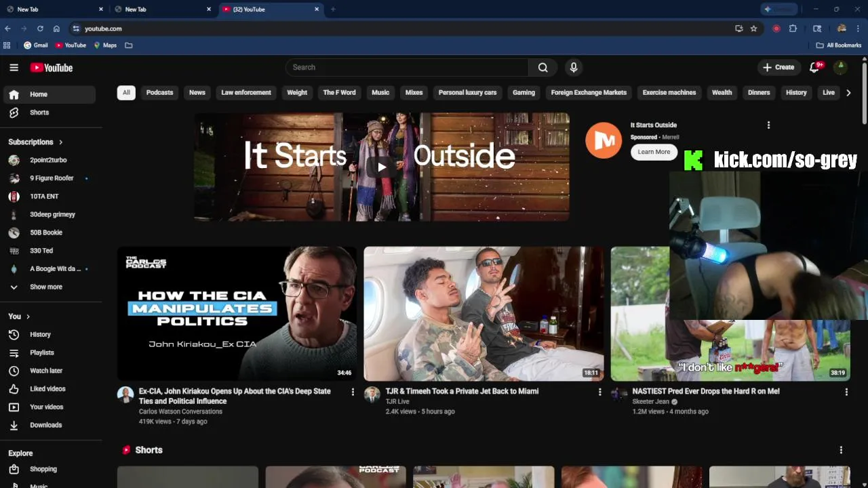Open the CIA Manipulates Politics thumbnail

tap(237, 314)
